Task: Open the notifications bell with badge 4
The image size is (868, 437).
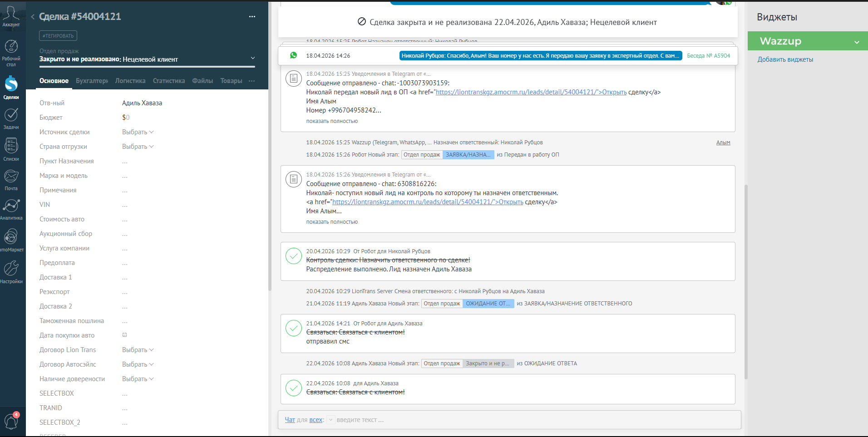Action: coord(11,421)
